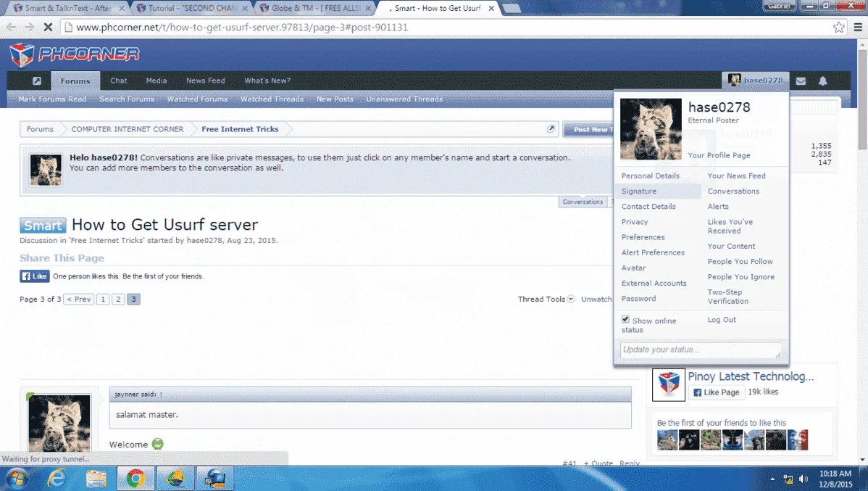Open the Conversations notice tab
Image resolution: width=868 pixels, height=491 pixels.
[x=583, y=202]
